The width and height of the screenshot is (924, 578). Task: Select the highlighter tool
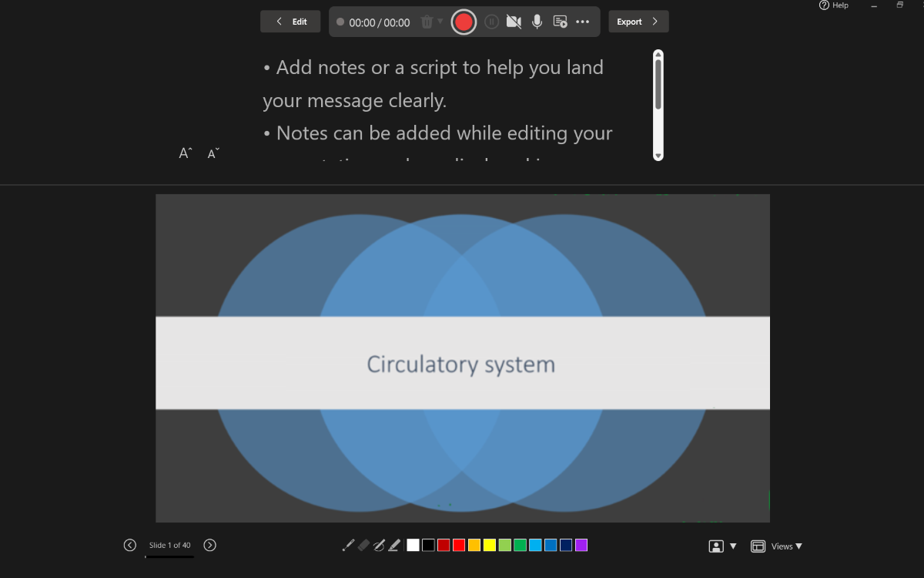394,546
